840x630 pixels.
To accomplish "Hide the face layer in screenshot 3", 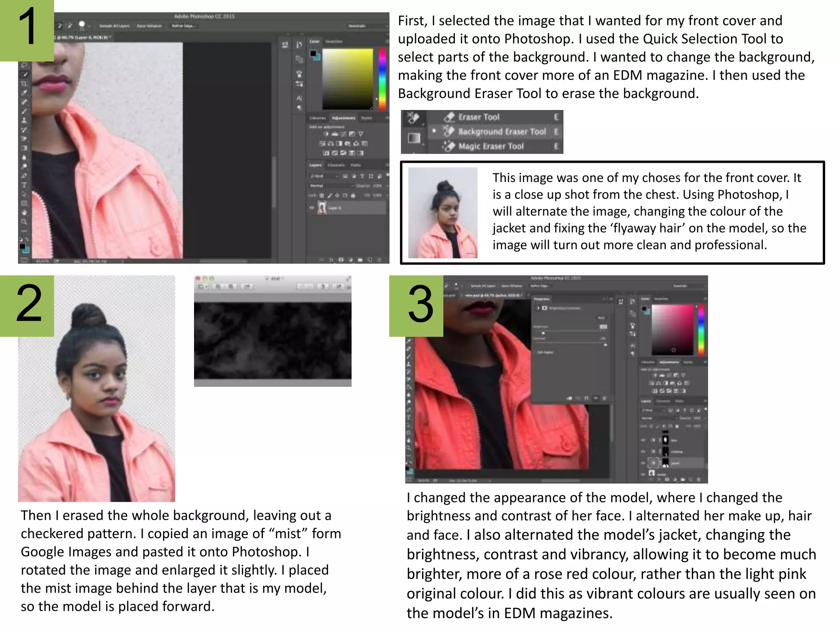I will (643, 440).
